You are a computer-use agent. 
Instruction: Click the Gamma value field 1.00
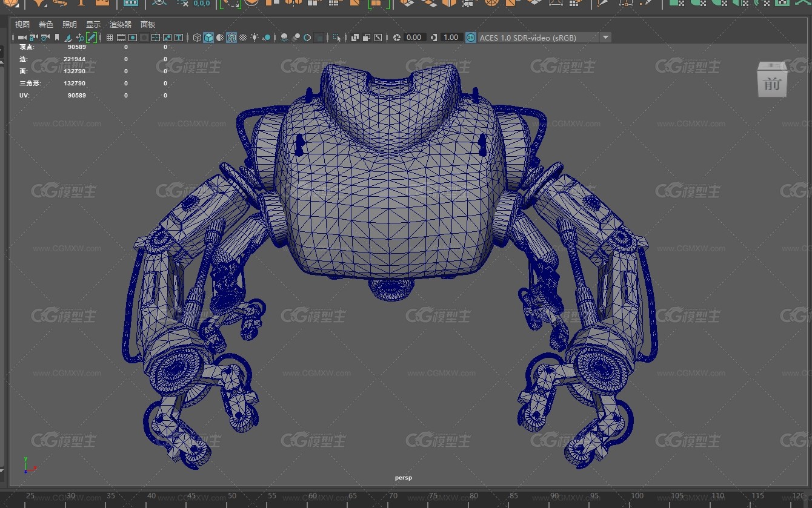(x=451, y=38)
